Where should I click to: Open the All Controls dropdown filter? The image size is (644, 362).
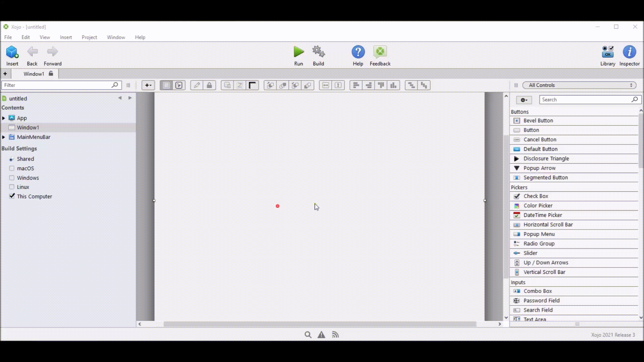click(x=578, y=85)
